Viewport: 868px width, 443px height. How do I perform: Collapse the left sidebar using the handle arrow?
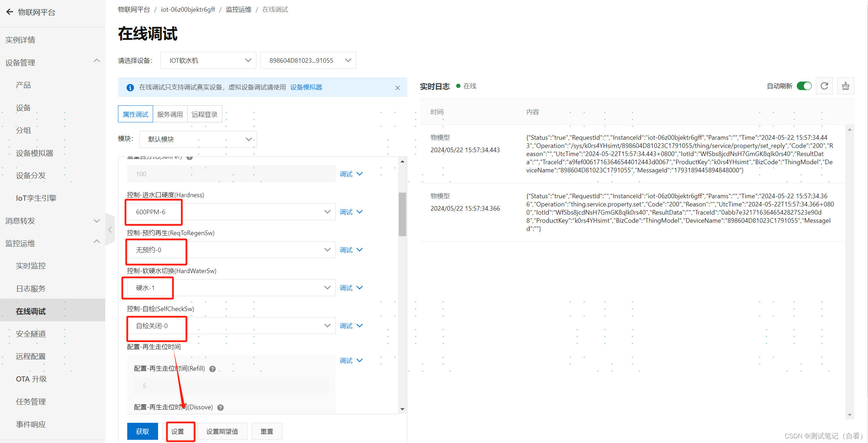pos(110,229)
